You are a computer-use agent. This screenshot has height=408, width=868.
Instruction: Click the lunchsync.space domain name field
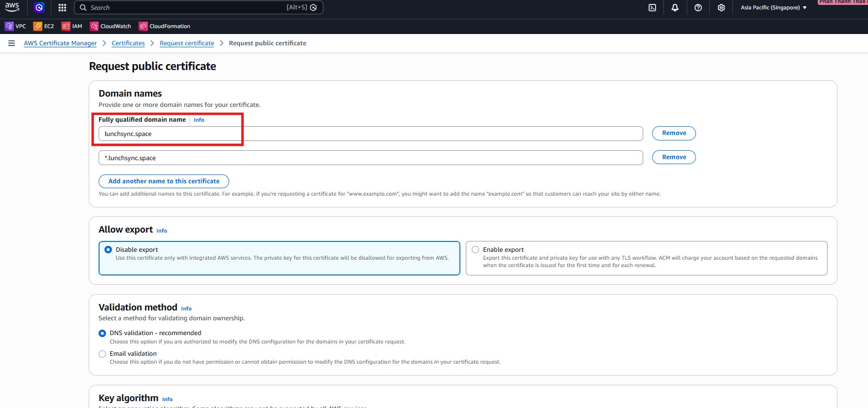point(370,134)
